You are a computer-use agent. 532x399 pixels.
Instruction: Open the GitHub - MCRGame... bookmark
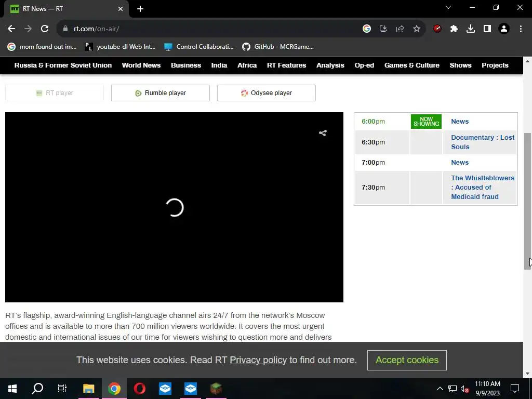coord(278,47)
